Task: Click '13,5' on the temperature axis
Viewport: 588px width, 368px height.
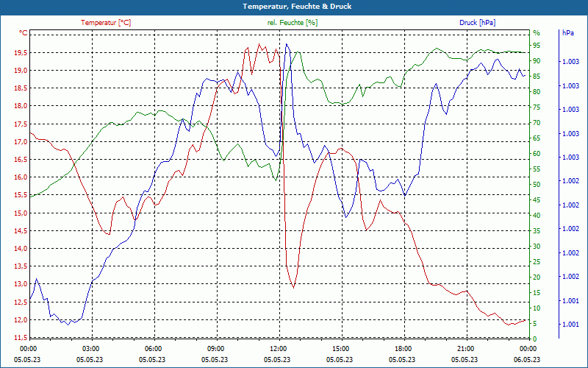Action: [x=21, y=266]
